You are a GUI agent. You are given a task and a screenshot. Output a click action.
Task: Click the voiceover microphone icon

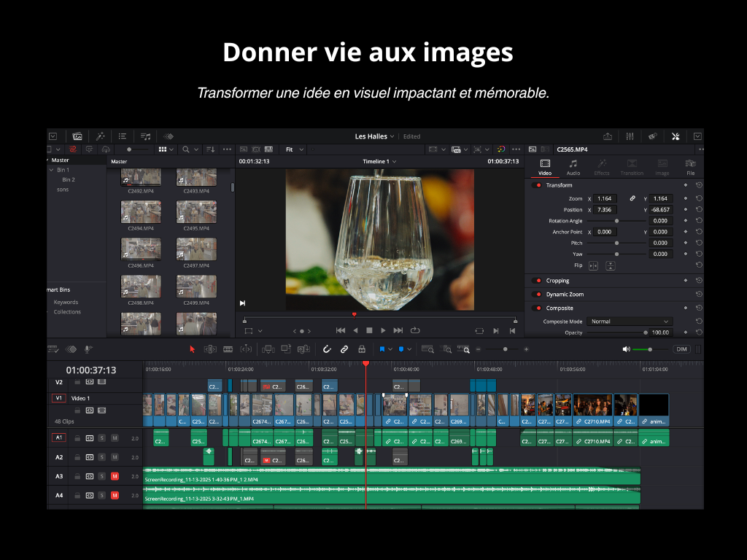pos(88,349)
